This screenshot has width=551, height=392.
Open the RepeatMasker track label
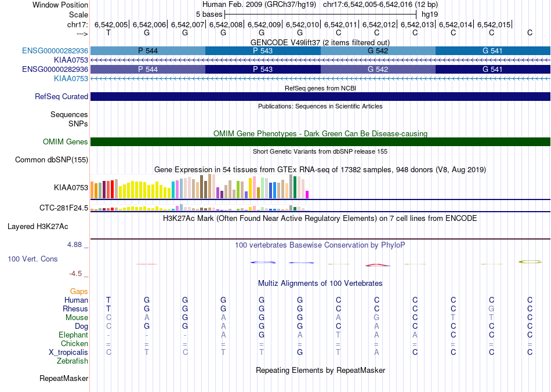[64, 378]
